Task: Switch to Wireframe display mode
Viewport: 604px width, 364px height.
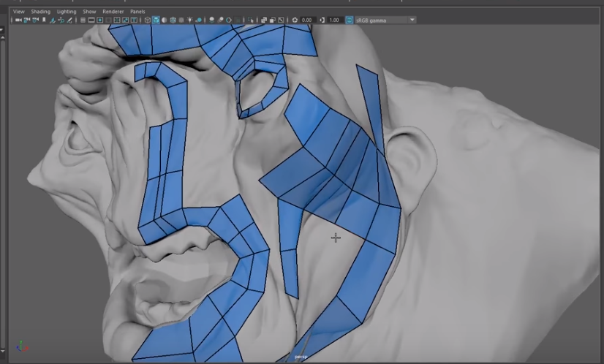Action: click(x=147, y=20)
